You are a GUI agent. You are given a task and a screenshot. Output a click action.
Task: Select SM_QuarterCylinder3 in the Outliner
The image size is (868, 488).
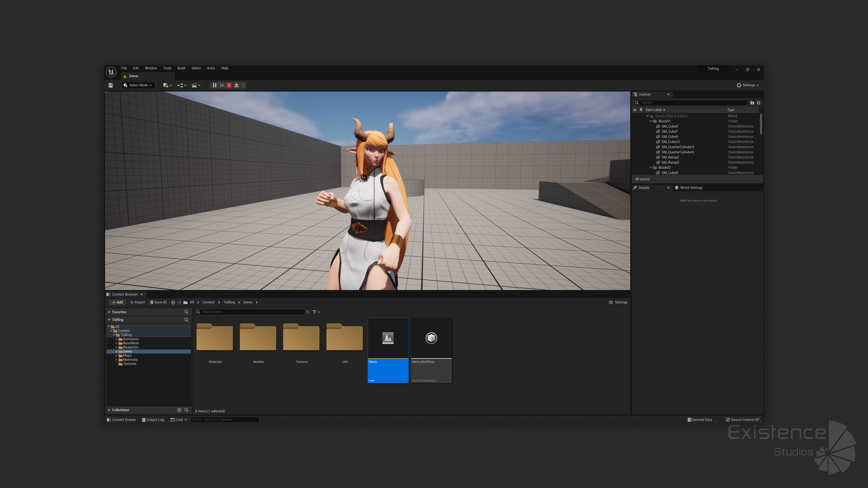tap(677, 147)
